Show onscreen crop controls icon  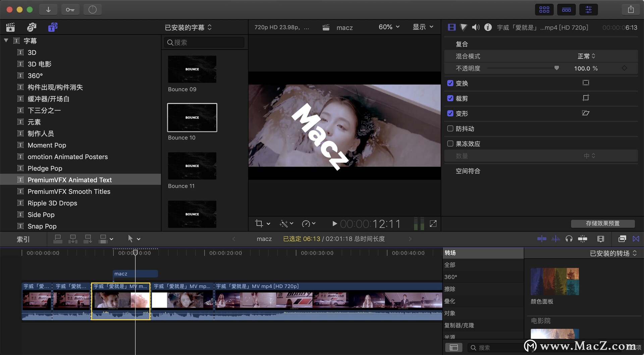click(586, 98)
